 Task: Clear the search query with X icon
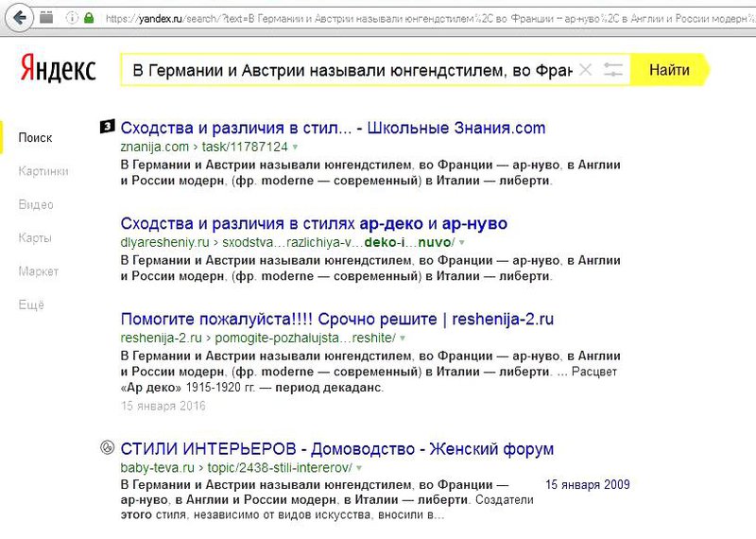(x=585, y=70)
